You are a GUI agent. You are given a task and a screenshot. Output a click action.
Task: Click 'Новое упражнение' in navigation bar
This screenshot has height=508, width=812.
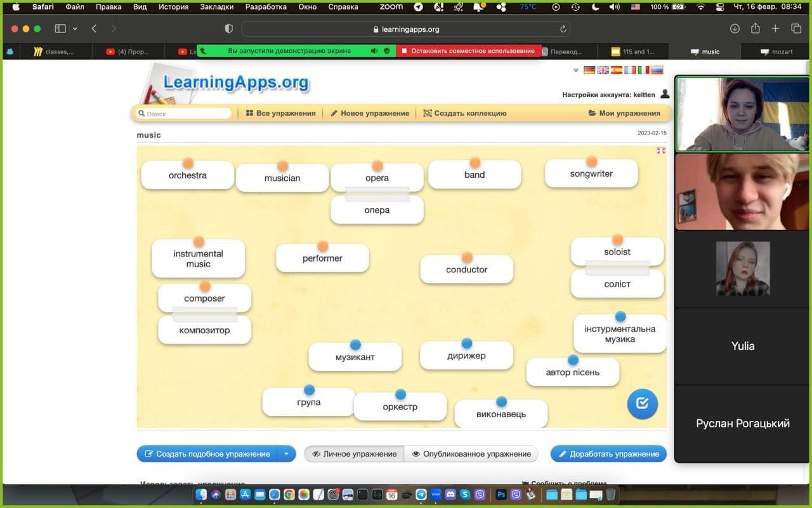tap(370, 113)
